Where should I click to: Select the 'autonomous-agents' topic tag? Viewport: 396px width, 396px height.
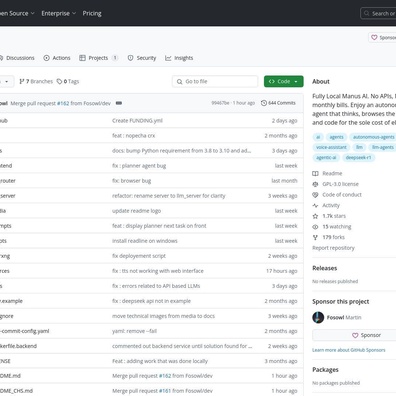373,137
